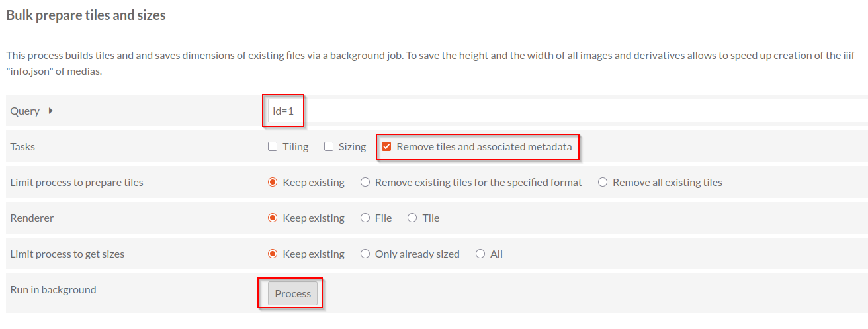The image size is (868, 329).
Task: Choose the Only already sized option
Action: pyautogui.click(x=365, y=254)
